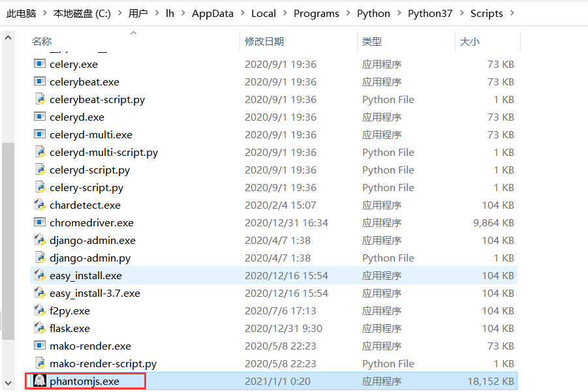Image resolution: width=588 pixels, height=392 pixels.
Task: Click the celeryd.exe application icon
Action: click(x=40, y=117)
